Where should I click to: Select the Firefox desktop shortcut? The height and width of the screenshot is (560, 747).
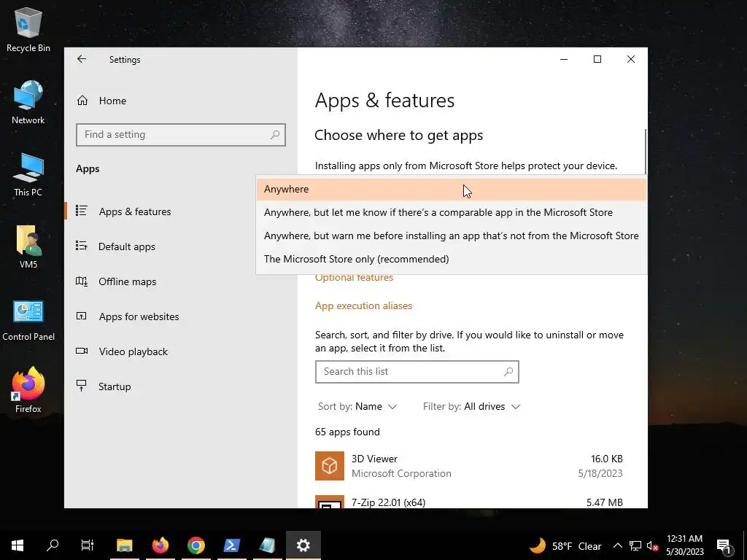pos(28,389)
